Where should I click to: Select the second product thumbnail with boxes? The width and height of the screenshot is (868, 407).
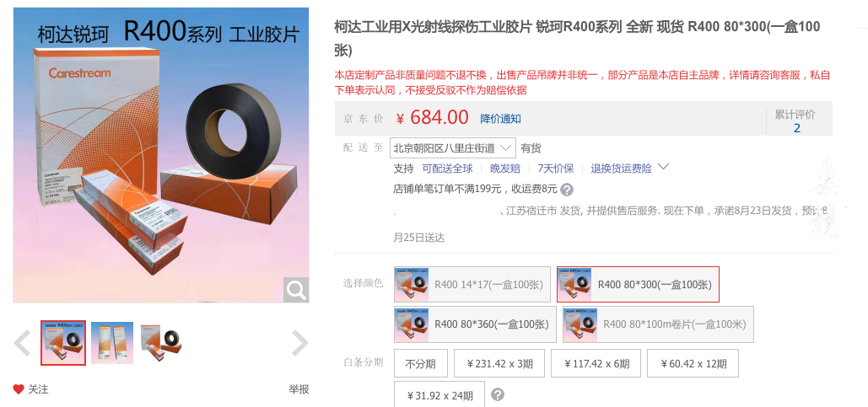[x=112, y=343]
